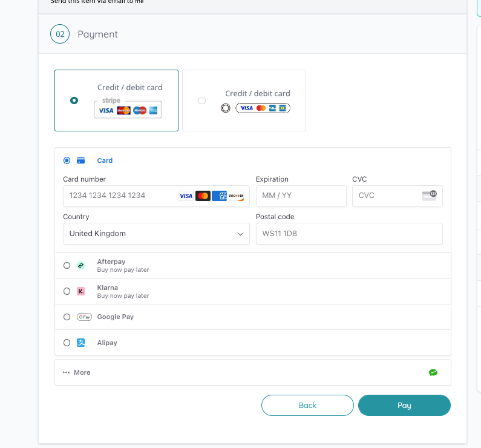Click the Pay button
This screenshot has height=448, width=481.
click(404, 406)
